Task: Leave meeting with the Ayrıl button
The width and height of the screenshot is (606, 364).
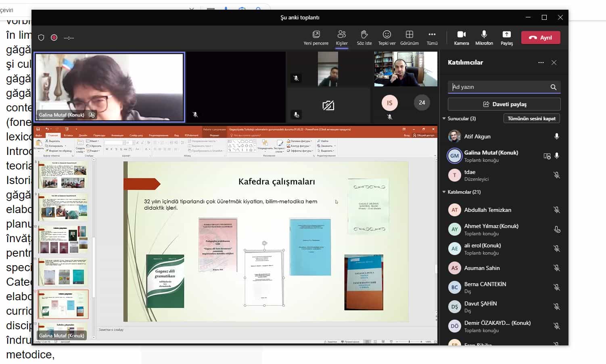Action: 541,38
